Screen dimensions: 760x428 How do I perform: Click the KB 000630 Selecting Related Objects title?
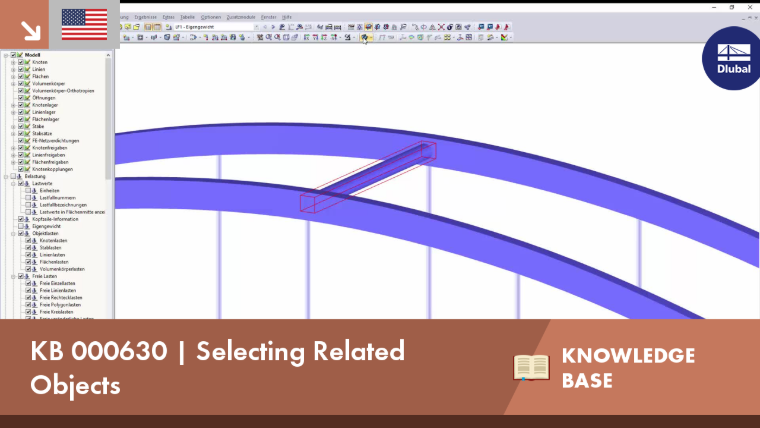point(218,368)
